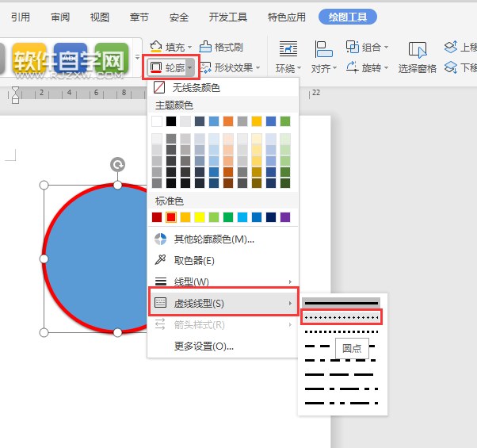
Task: Open the Special Apps (特色应用) tab
Action: (287, 17)
